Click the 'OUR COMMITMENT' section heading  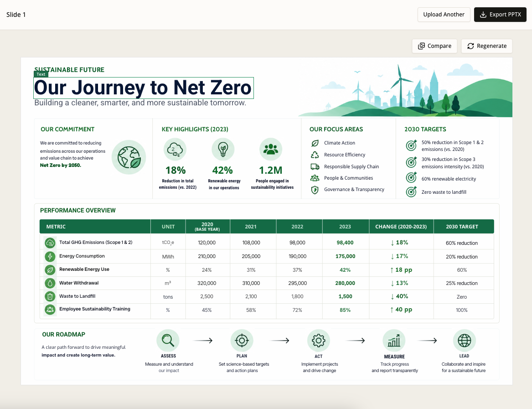[x=67, y=129]
